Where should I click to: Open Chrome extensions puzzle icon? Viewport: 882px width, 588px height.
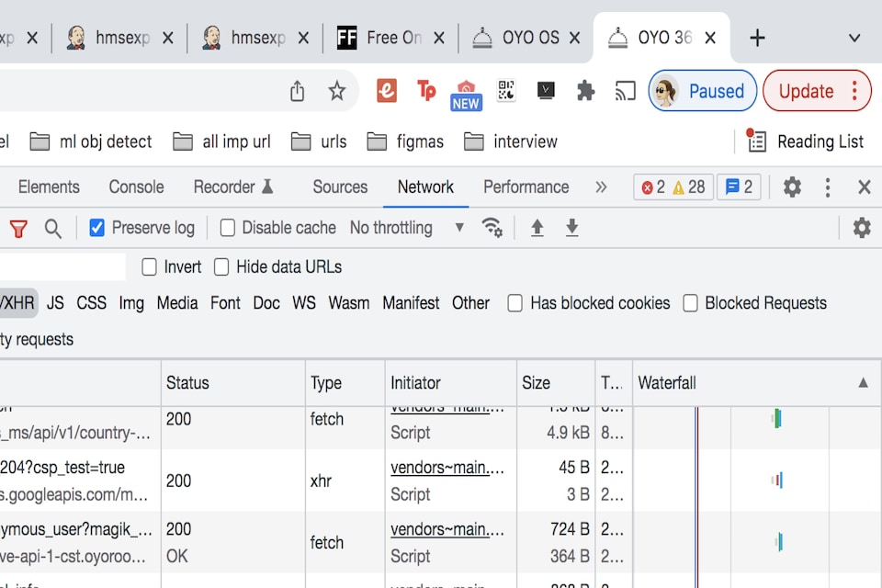pyautogui.click(x=585, y=91)
